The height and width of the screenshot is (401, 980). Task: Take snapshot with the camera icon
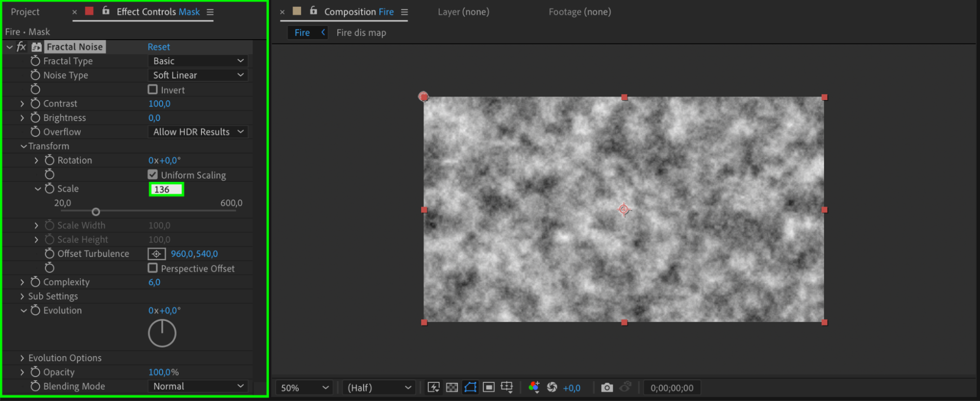click(607, 387)
